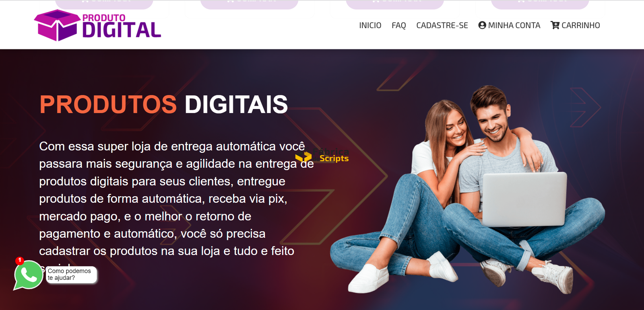
Task: Click the shopping cart icon beside CARRINHO
Action: tap(555, 25)
